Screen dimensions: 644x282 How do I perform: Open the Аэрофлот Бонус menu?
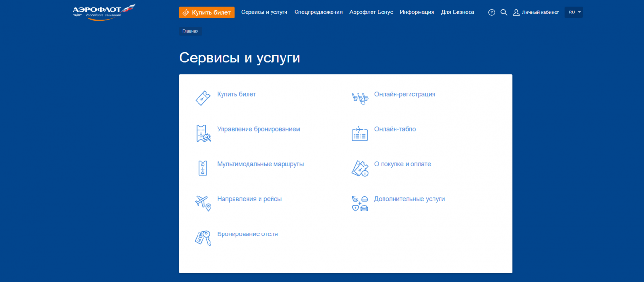[371, 12]
